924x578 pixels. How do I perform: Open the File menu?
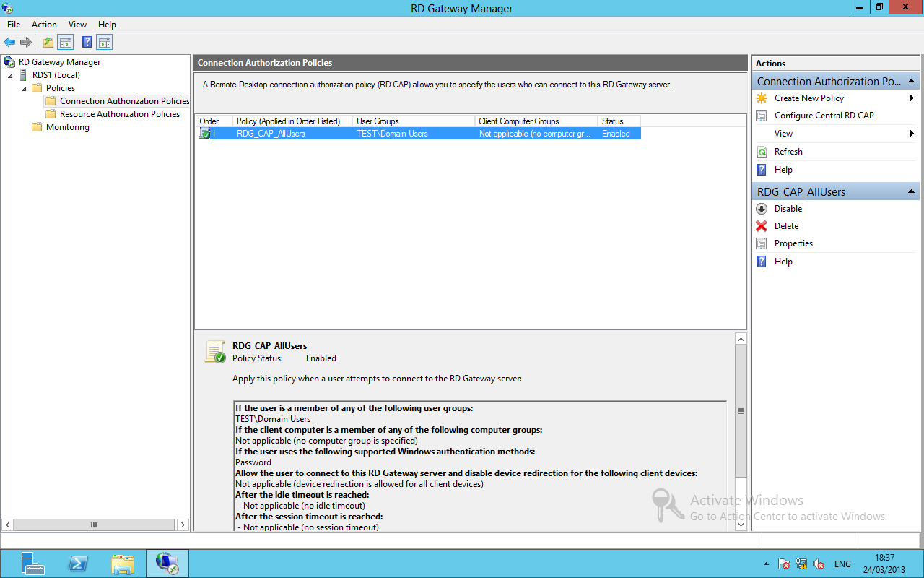(14, 25)
